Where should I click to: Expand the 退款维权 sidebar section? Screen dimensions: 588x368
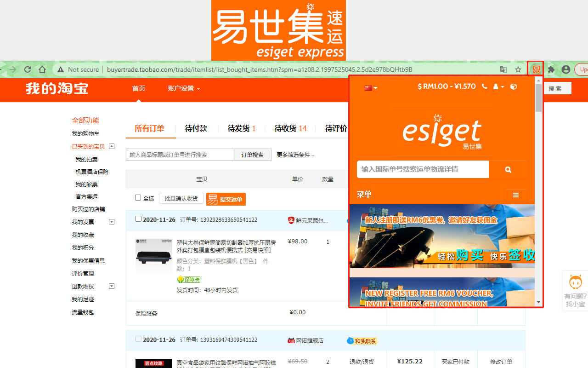pyautogui.click(x=112, y=286)
